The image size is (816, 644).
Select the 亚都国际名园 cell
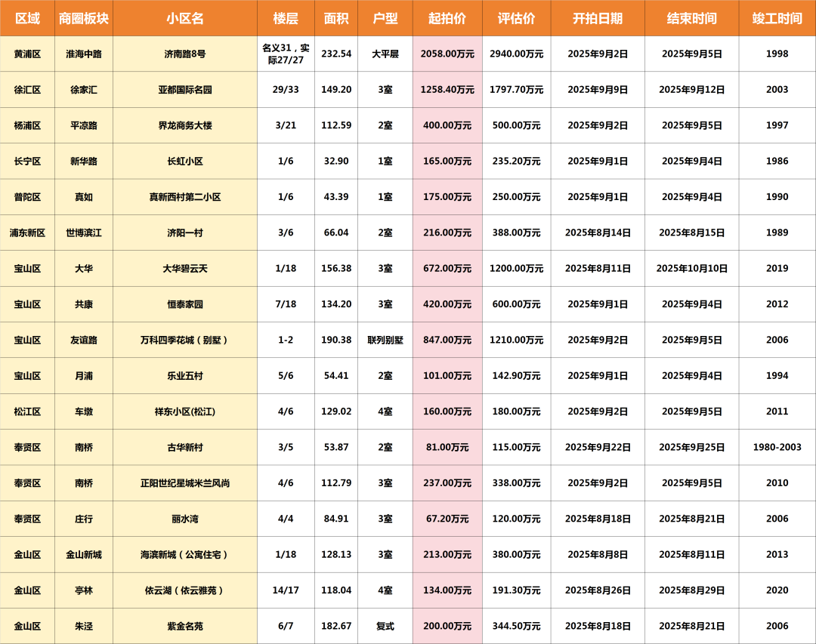[x=185, y=90]
